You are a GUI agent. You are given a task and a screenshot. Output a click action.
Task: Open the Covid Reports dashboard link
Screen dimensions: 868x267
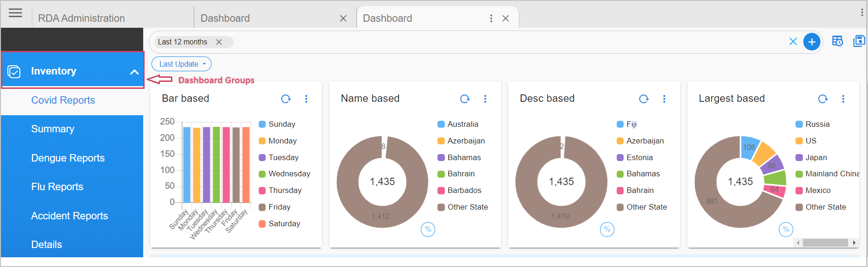point(63,100)
